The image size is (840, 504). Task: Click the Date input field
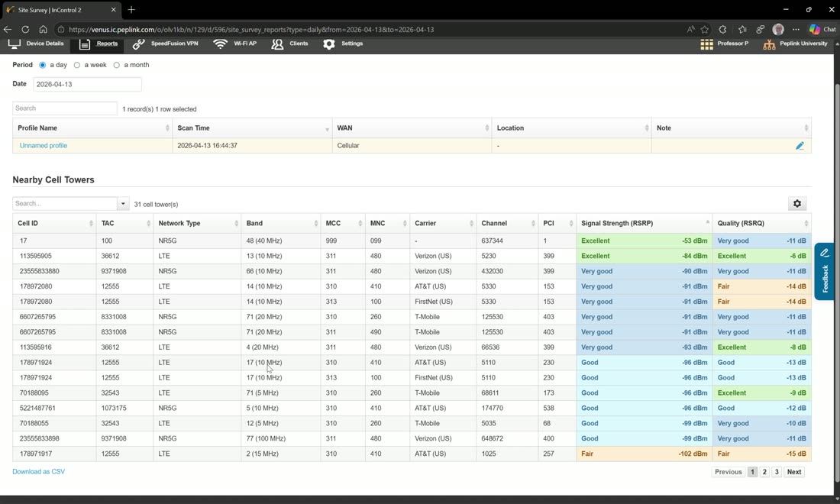tap(87, 84)
